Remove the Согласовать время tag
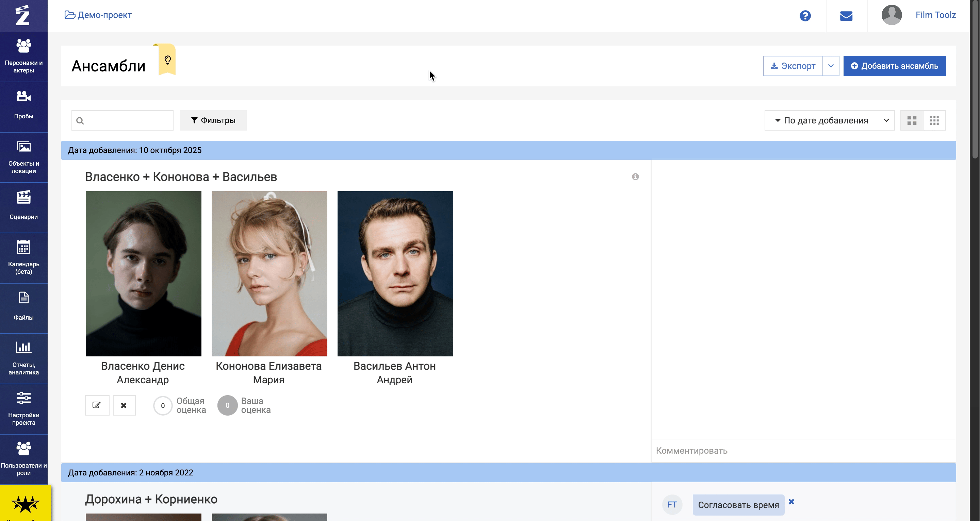Viewport: 980px width, 521px height. pos(791,502)
